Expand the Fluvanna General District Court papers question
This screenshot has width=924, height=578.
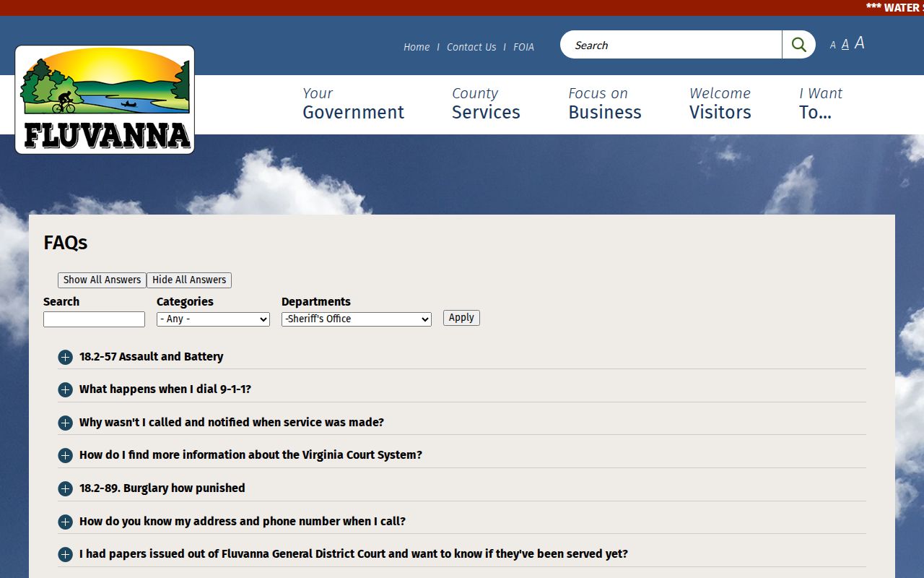pos(354,553)
